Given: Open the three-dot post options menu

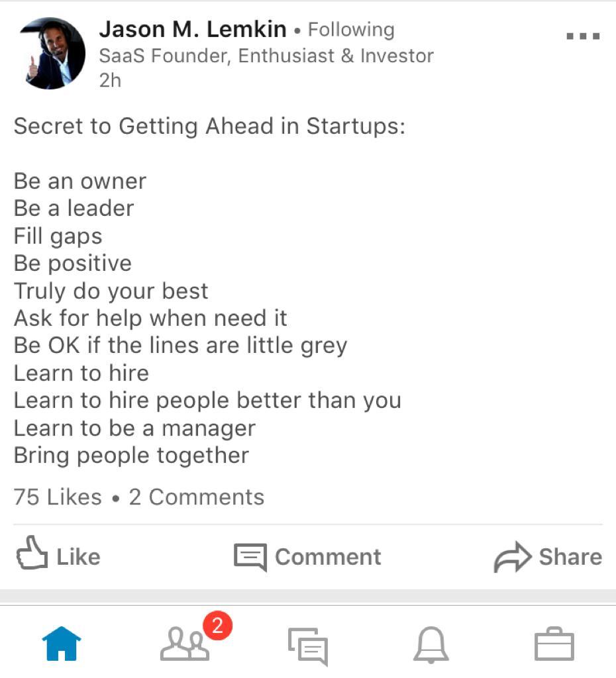Looking at the screenshot, I should pyautogui.click(x=583, y=36).
